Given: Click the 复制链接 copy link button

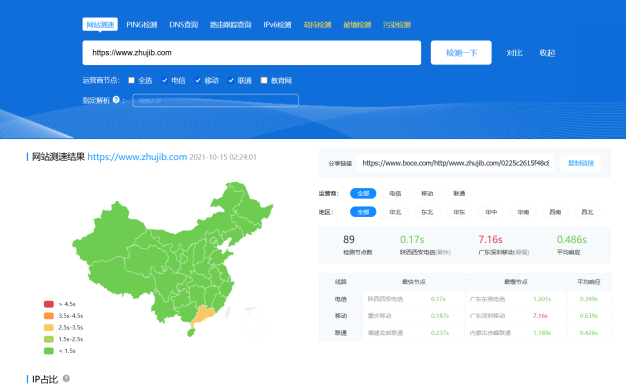Looking at the screenshot, I should pyautogui.click(x=581, y=163).
